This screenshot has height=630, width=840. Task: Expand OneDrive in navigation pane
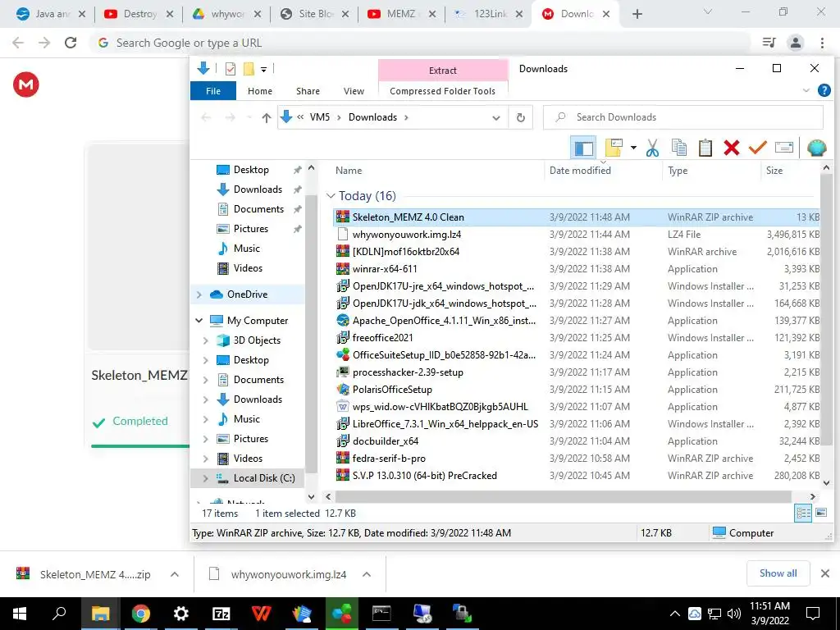click(199, 294)
